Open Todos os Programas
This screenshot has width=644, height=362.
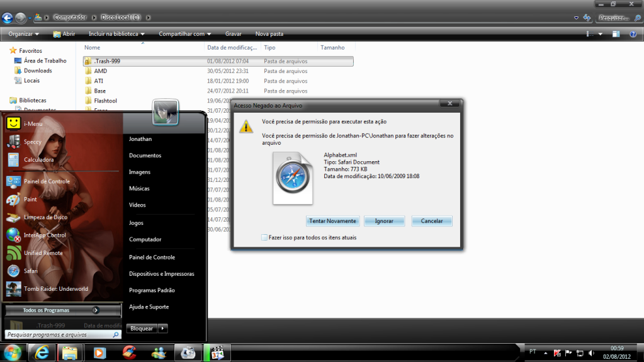point(62,310)
